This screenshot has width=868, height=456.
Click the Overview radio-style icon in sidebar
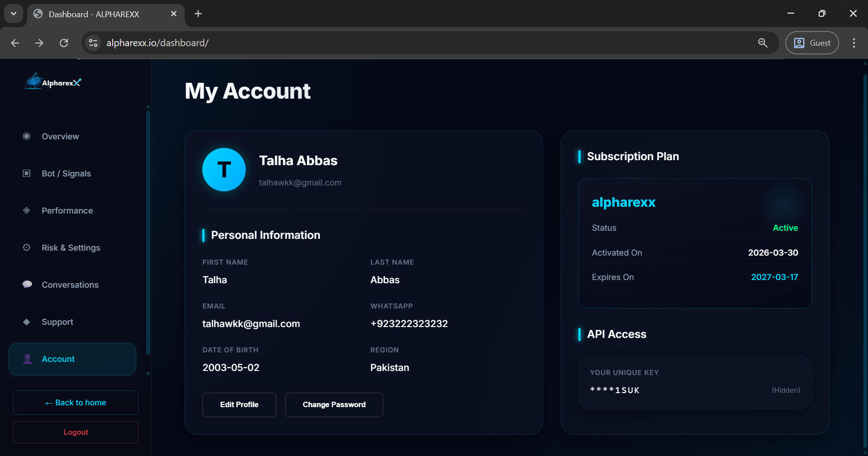point(27,136)
